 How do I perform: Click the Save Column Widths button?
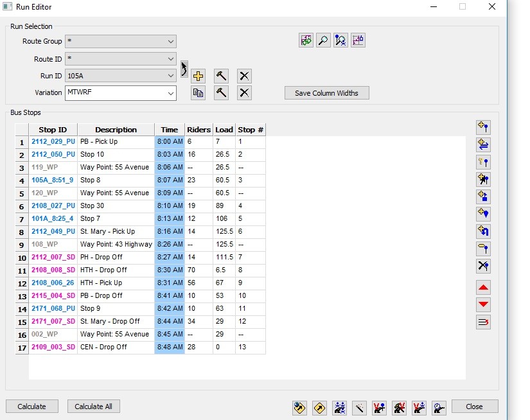tap(327, 93)
